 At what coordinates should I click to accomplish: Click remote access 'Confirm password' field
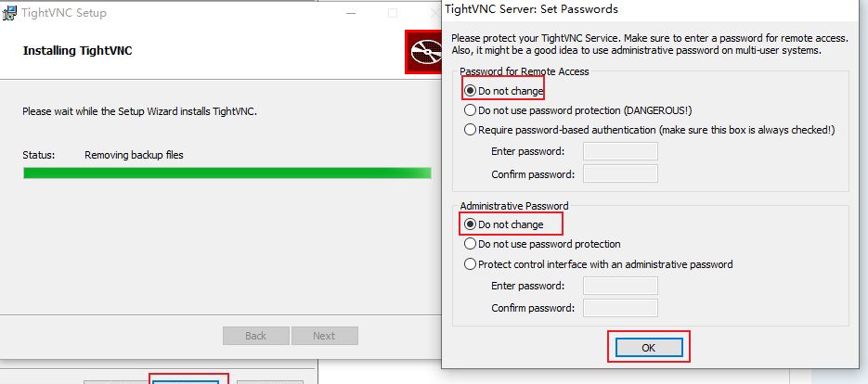(x=620, y=173)
